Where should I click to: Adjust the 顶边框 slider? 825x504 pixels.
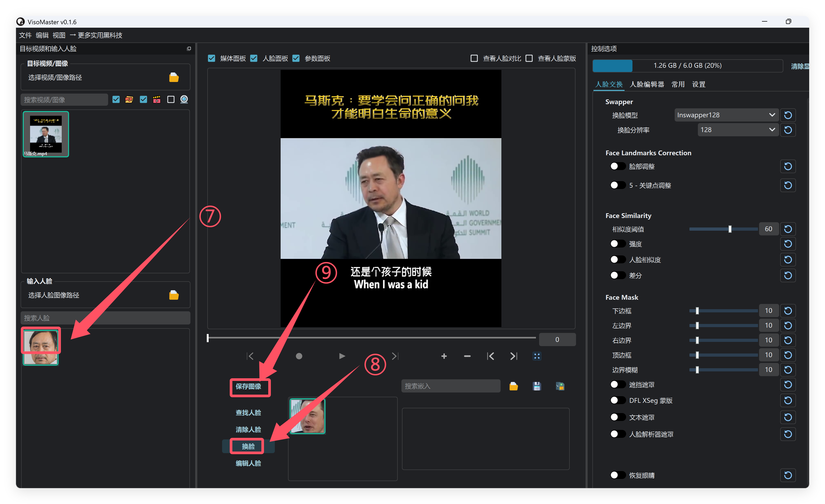coord(723,355)
